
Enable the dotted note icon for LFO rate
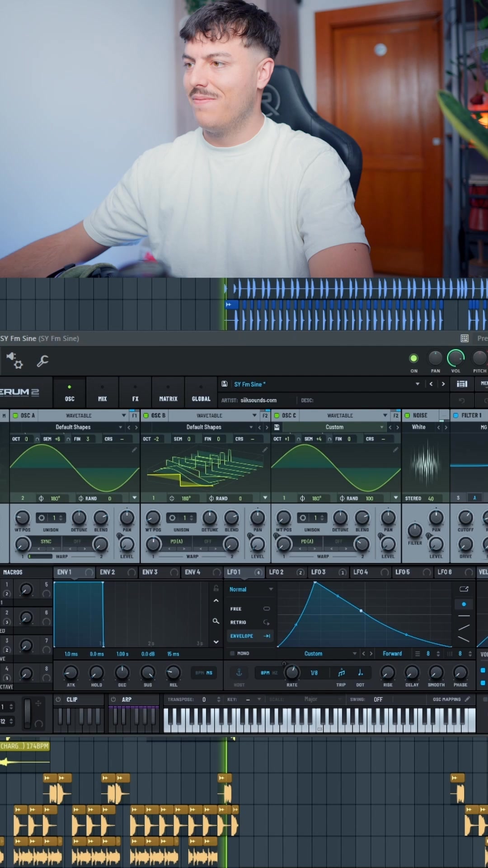360,673
